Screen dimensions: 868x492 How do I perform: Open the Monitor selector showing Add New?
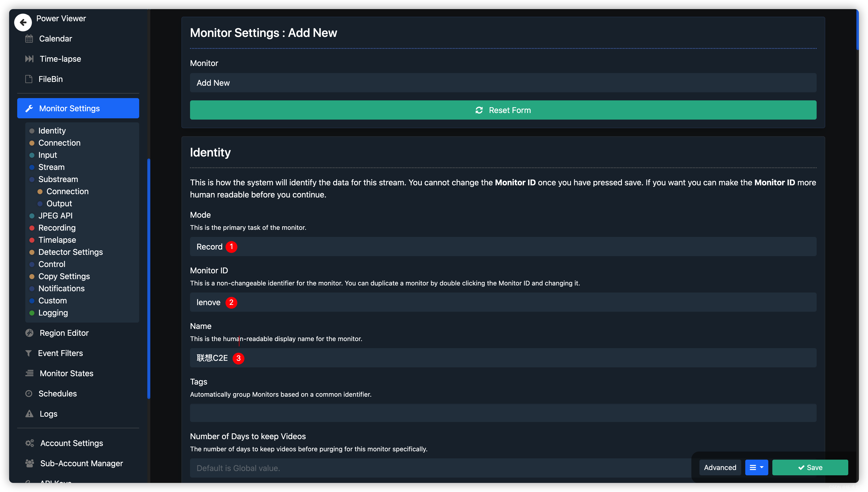(x=503, y=83)
